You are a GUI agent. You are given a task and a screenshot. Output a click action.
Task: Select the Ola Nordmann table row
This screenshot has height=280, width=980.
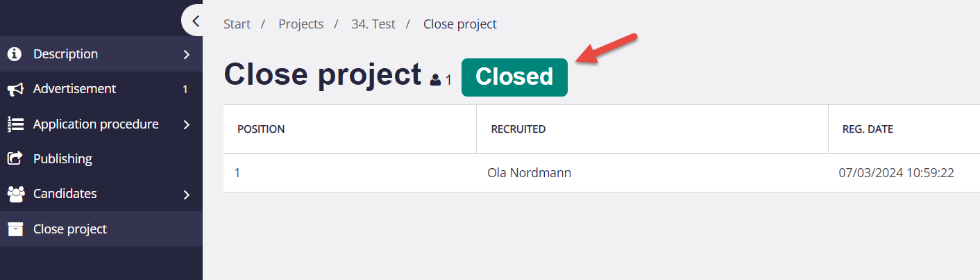[602, 173]
